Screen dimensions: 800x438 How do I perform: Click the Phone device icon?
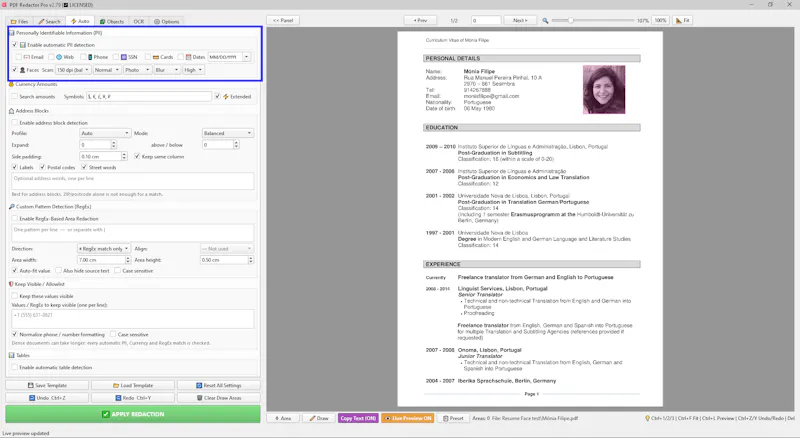click(x=90, y=57)
